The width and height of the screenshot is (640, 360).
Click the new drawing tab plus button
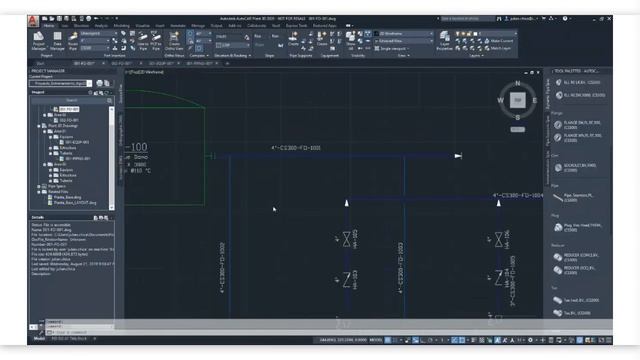pyautogui.click(x=227, y=63)
